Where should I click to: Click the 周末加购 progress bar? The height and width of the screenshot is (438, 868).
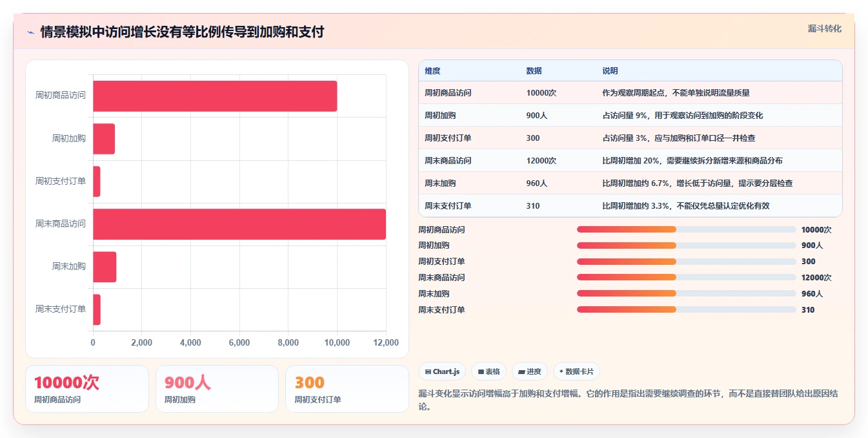(x=687, y=293)
